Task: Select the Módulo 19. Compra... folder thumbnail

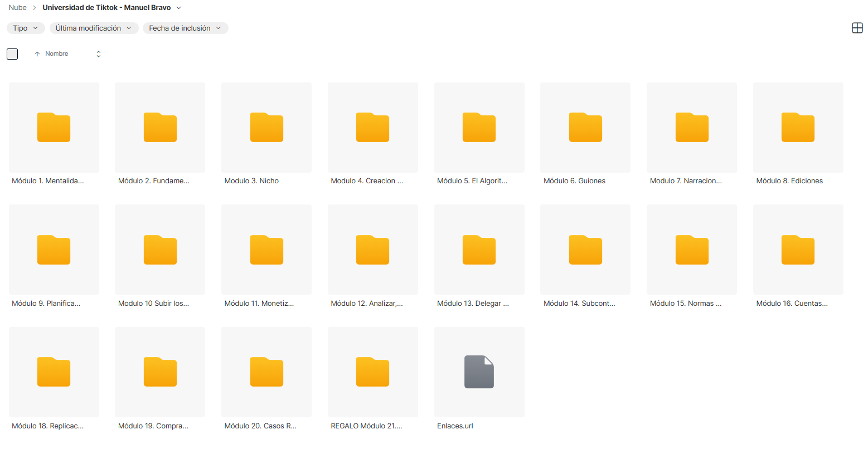Action: 160,372
